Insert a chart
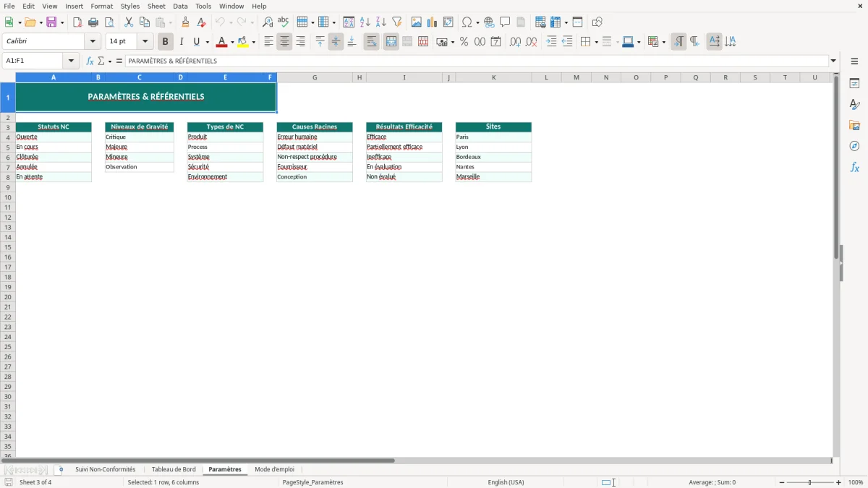Viewport: 868px width, 488px height. pos(433,22)
